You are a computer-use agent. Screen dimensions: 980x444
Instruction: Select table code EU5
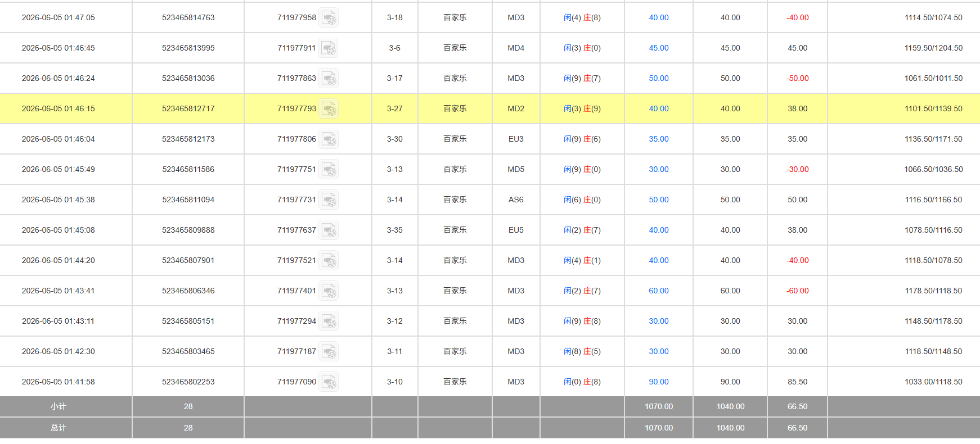tap(516, 230)
